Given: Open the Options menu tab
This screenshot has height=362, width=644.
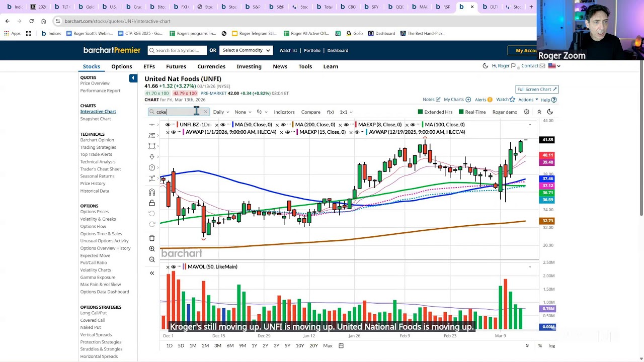Looking at the screenshot, I should tap(122, 66).
